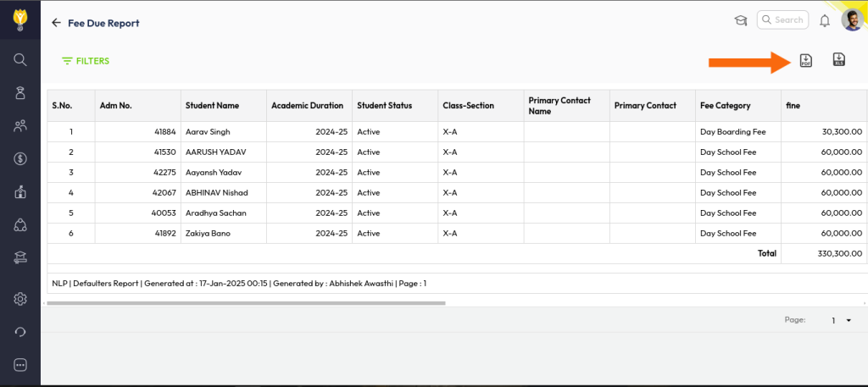Open the notifications bell
The width and height of the screenshot is (868, 387).
point(824,20)
